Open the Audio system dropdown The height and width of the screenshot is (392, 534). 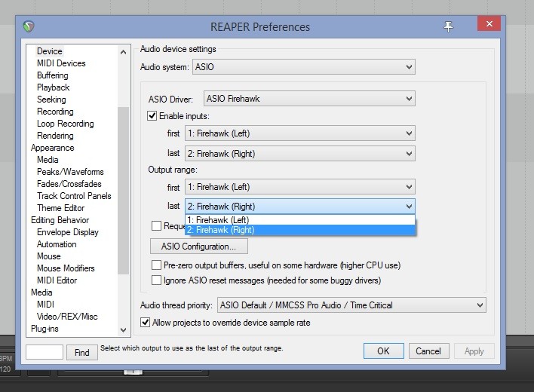pyautogui.click(x=304, y=67)
